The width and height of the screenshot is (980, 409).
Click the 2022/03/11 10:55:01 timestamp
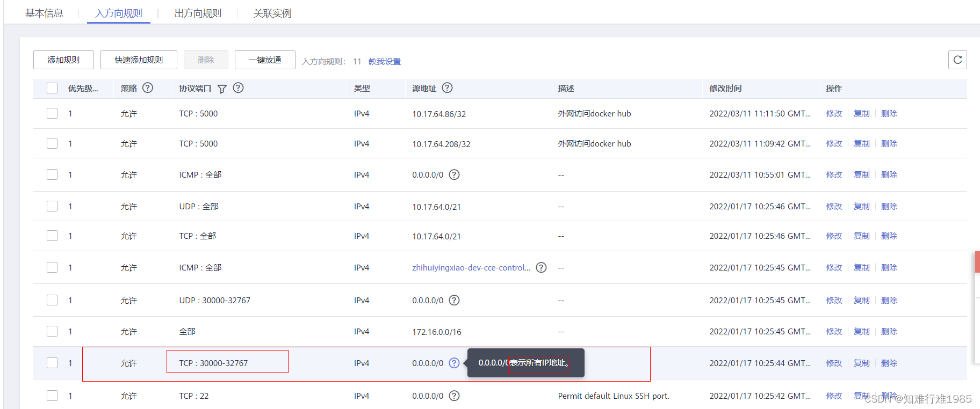pos(760,174)
